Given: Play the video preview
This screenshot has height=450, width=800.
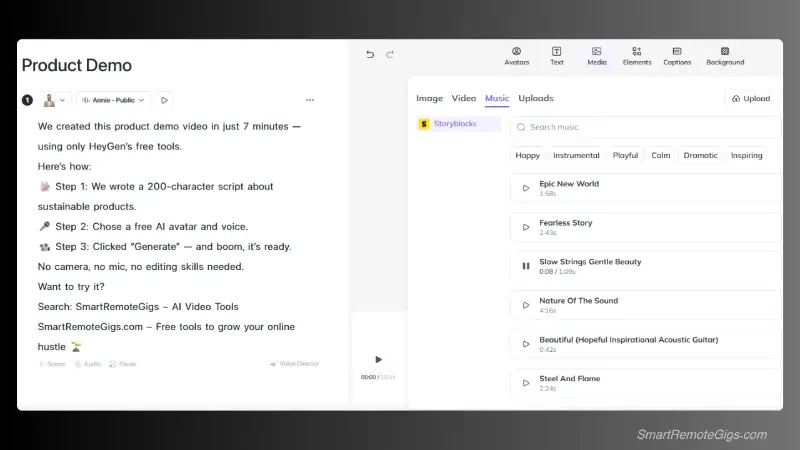Looking at the screenshot, I should (x=378, y=359).
